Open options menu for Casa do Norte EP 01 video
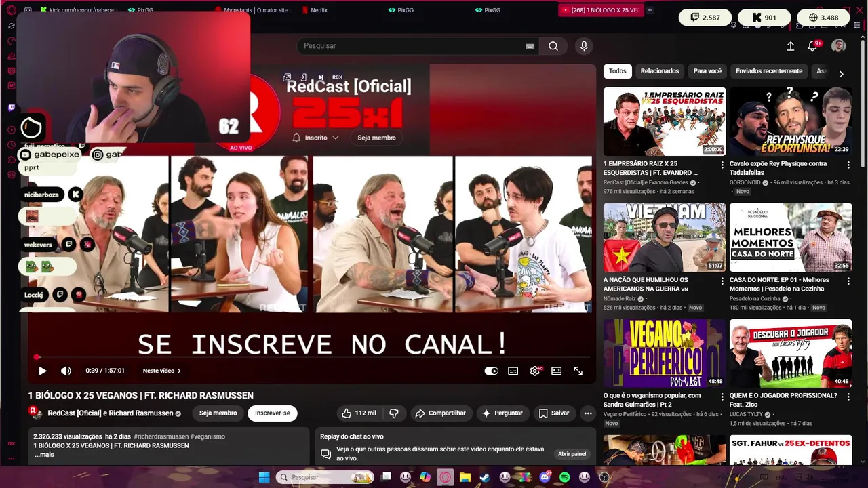This screenshot has width=868, height=488. coord(848,281)
